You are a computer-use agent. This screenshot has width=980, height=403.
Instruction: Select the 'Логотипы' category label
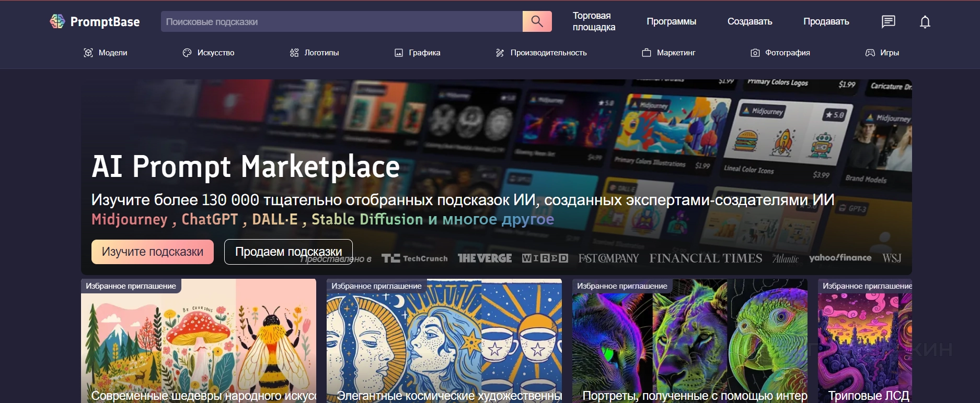coord(321,53)
